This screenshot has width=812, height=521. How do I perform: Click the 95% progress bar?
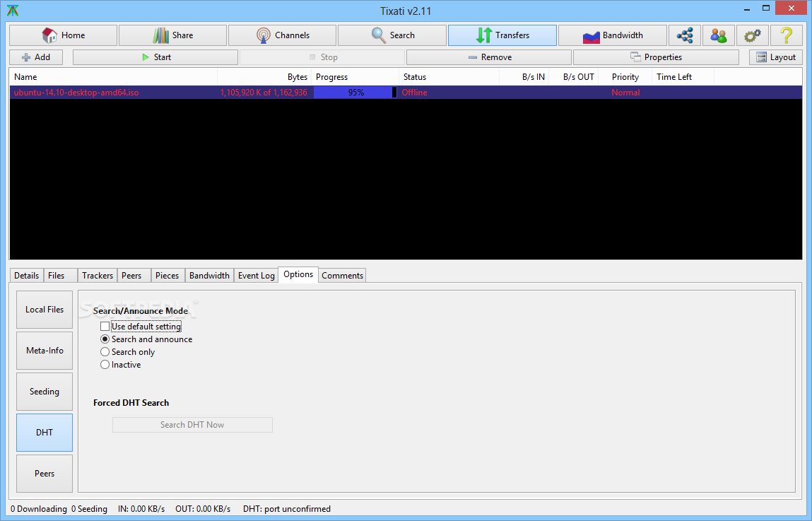pos(355,92)
